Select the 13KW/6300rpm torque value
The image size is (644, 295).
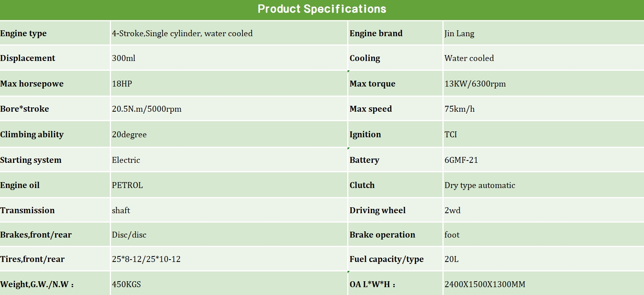point(475,84)
